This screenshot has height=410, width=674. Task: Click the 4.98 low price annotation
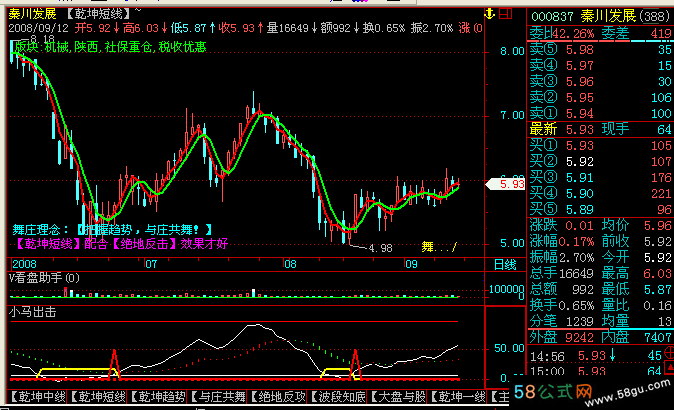click(380, 248)
